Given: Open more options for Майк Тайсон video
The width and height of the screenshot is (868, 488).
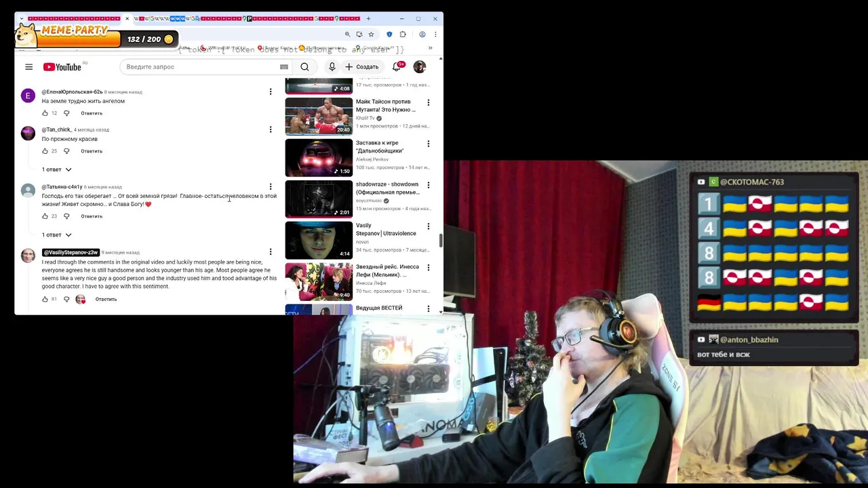Looking at the screenshot, I should pos(428,102).
